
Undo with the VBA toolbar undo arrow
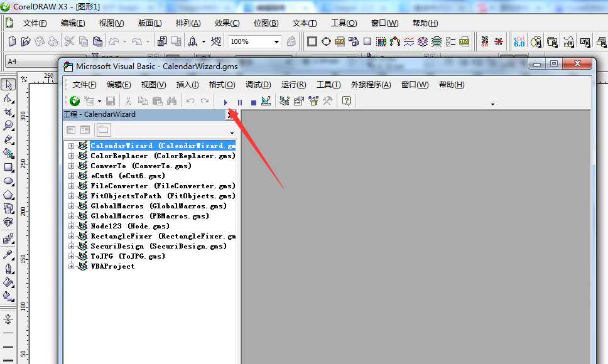[x=190, y=101]
